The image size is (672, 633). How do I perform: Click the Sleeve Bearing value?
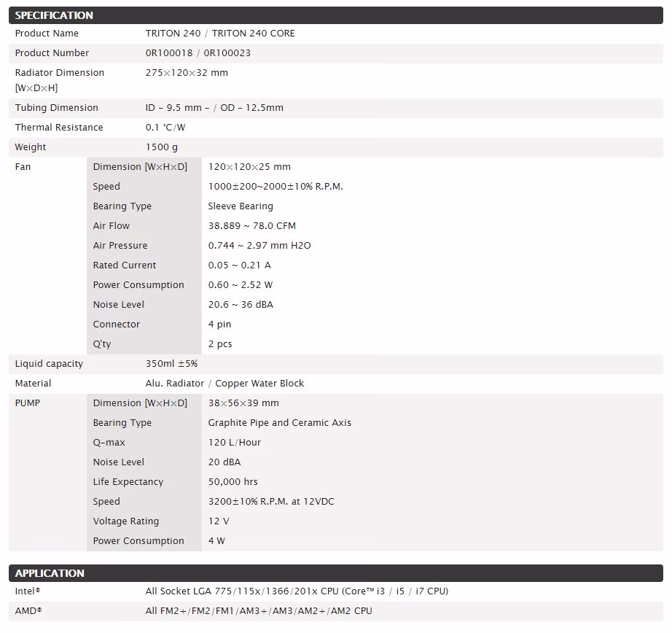tap(241, 206)
